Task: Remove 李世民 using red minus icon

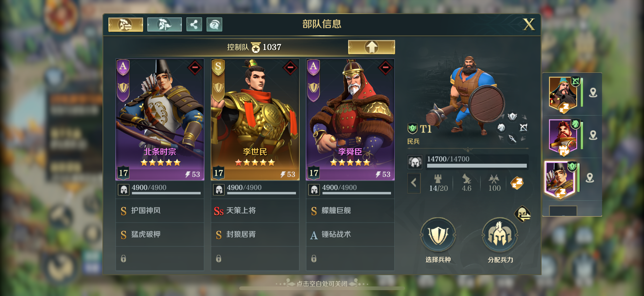Action: pos(290,67)
